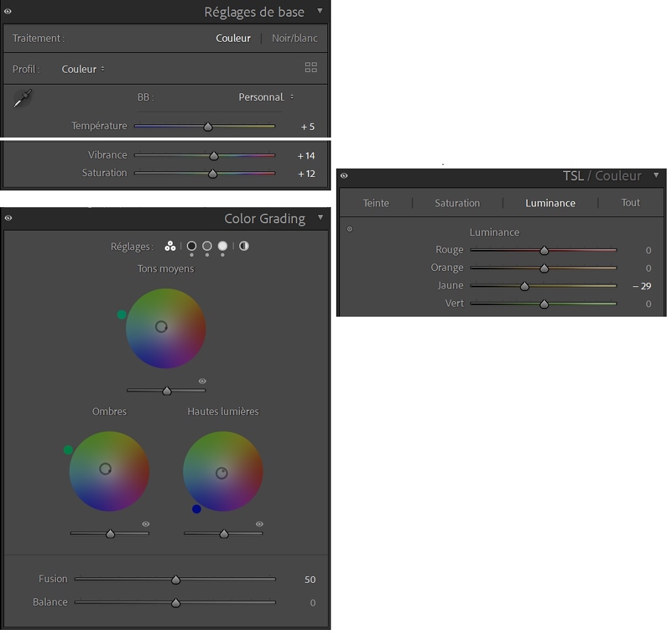Image resolution: width=672 pixels, height=640 pixels.
Task: Select Couleur treatment
Action: tap(233, 38)
